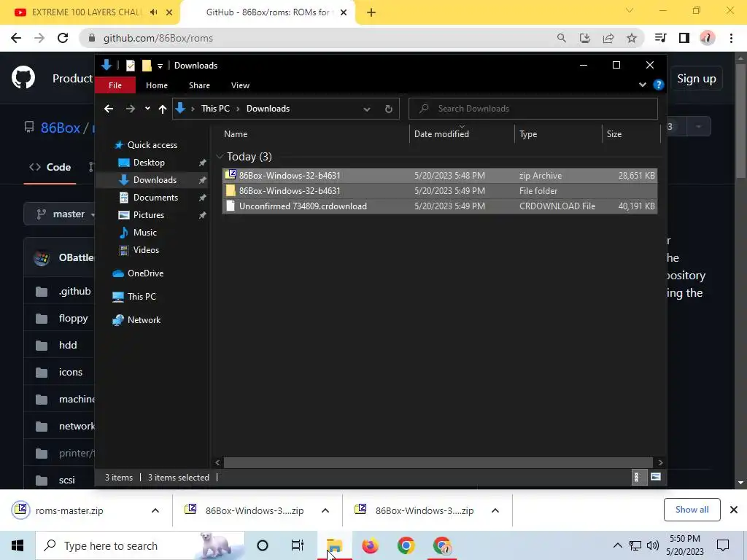Open Explorer help question mark icon
Screen dimensions: 747x560
click(x=659, y=85)
